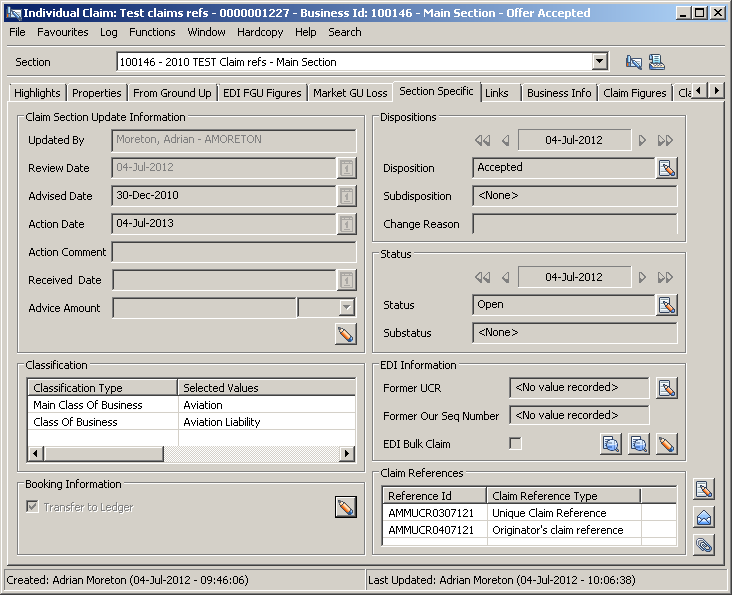Switch to EDI FGU Figures tab
The height and width of the screenshot is (595, 732).
tap(262, 93)
